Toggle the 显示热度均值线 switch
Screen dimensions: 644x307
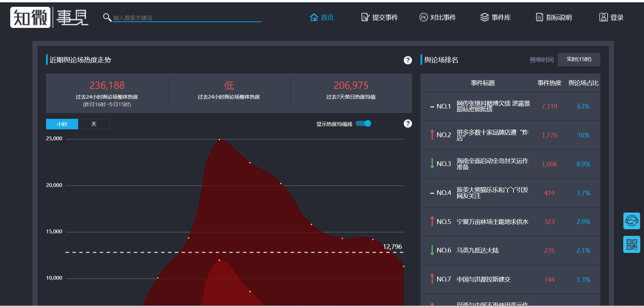coord(363,124)
